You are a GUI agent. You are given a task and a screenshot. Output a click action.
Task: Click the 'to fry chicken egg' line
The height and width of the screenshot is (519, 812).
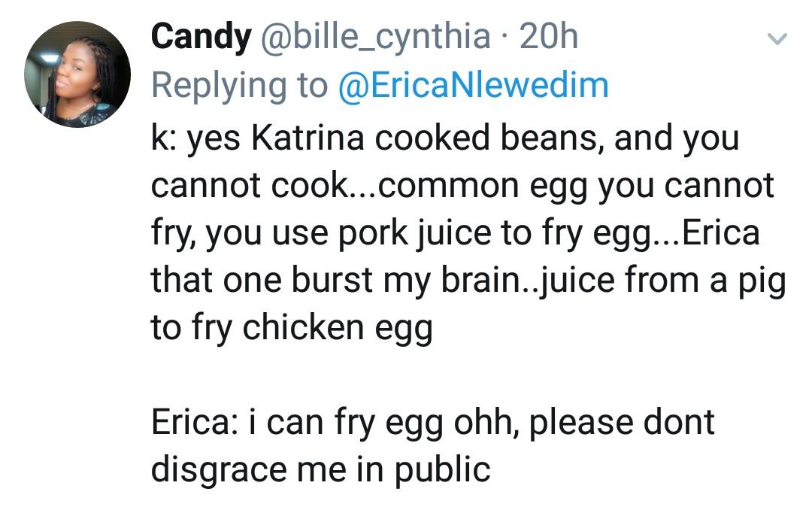tap(292, 328)
